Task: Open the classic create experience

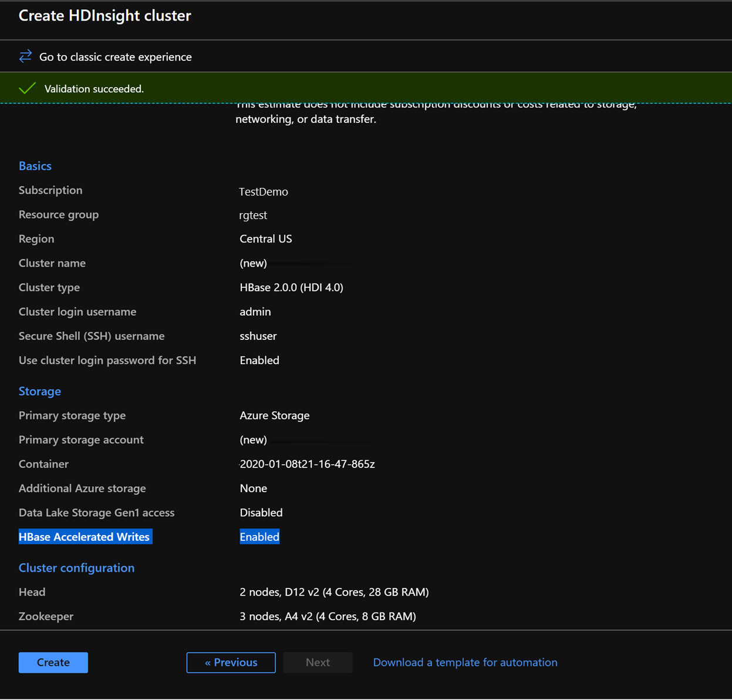Action: click(x=115, y=56)
